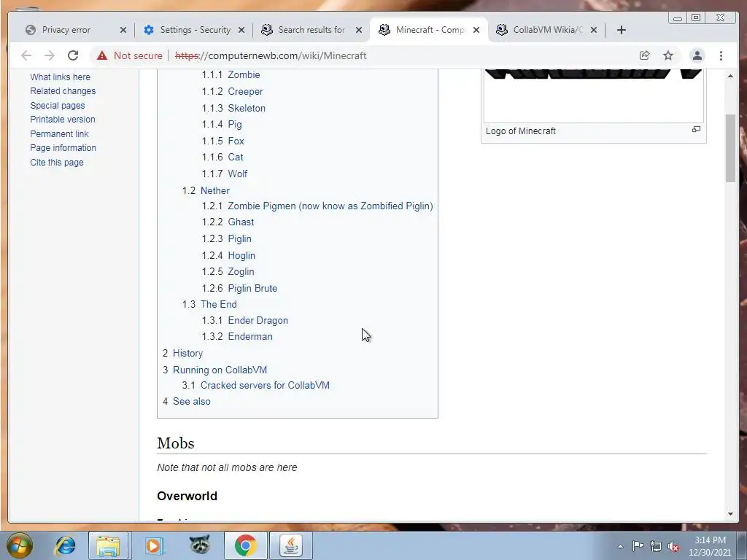This screenshot has height=560, width=747.
Task: Open Action Center flag icon
Action: pos(638,546)
